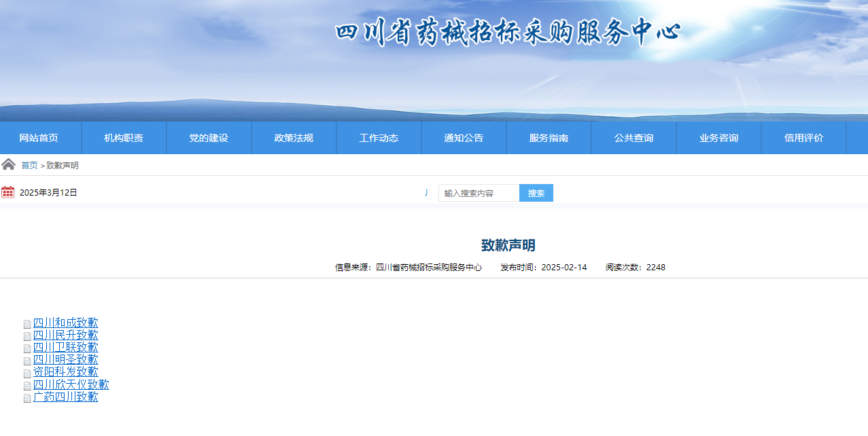Open the 广药四川致歉 attachment link

click(66, 397)
